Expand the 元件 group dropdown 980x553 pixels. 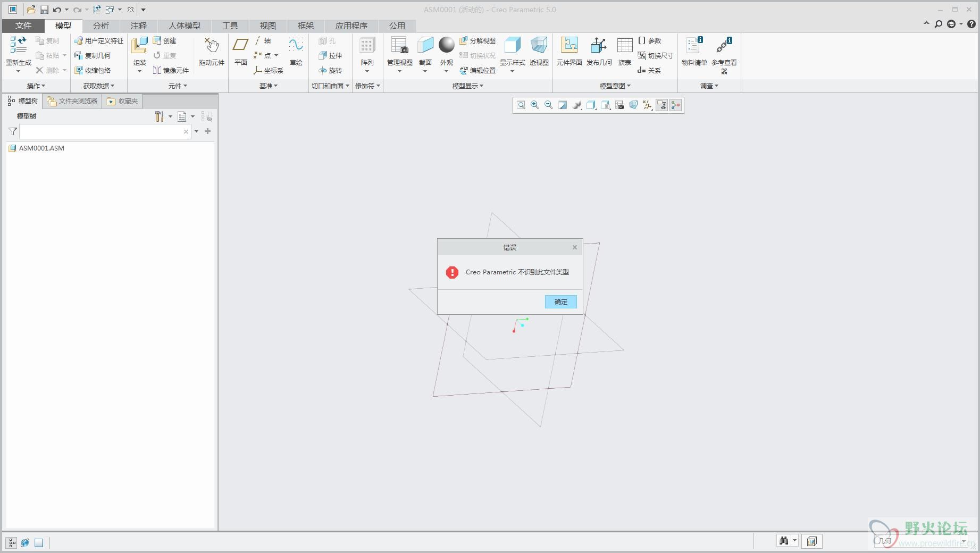tap(178, 86)
